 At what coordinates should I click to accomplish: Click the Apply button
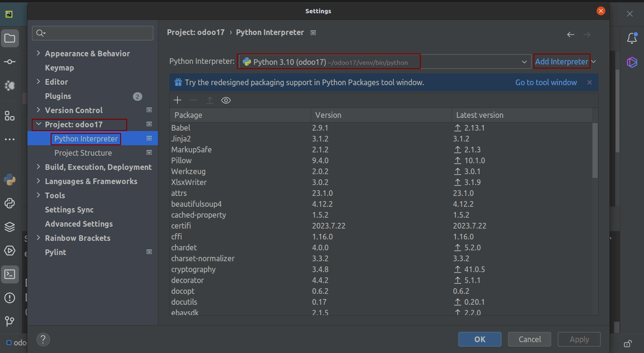(x=579, y=339)
